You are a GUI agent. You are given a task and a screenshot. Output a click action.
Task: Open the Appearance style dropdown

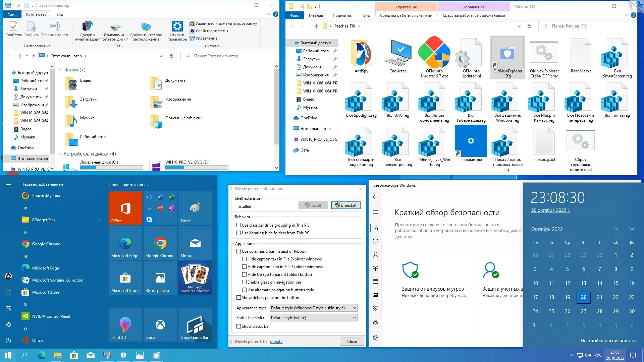coord(313,308)
